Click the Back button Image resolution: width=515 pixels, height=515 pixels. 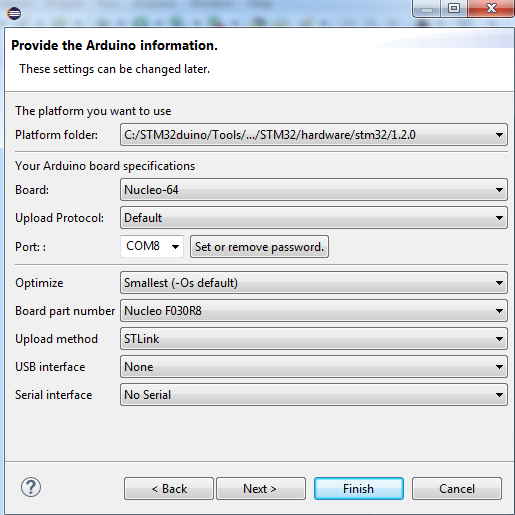[x=169, y=489]
